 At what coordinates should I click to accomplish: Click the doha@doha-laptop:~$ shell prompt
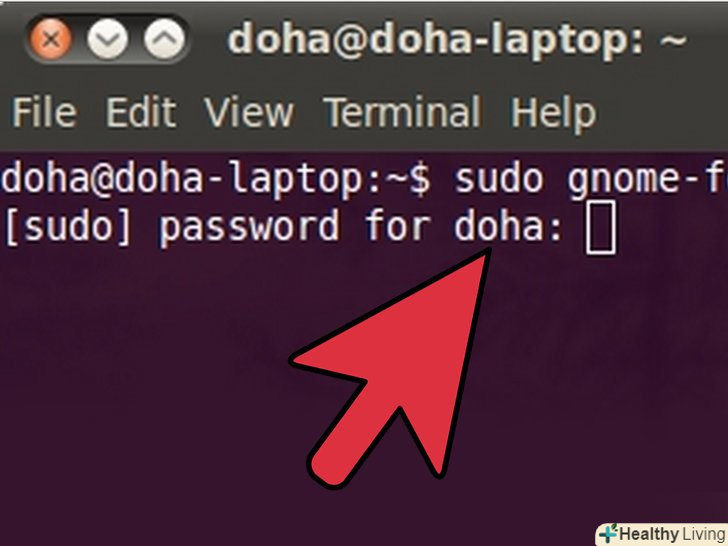pyautogui.click(x=215, y=180)
